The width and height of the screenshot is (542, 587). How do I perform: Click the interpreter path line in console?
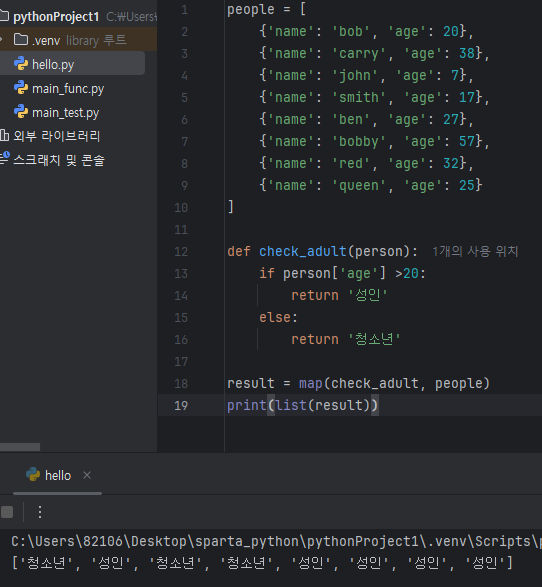point(276,541)
